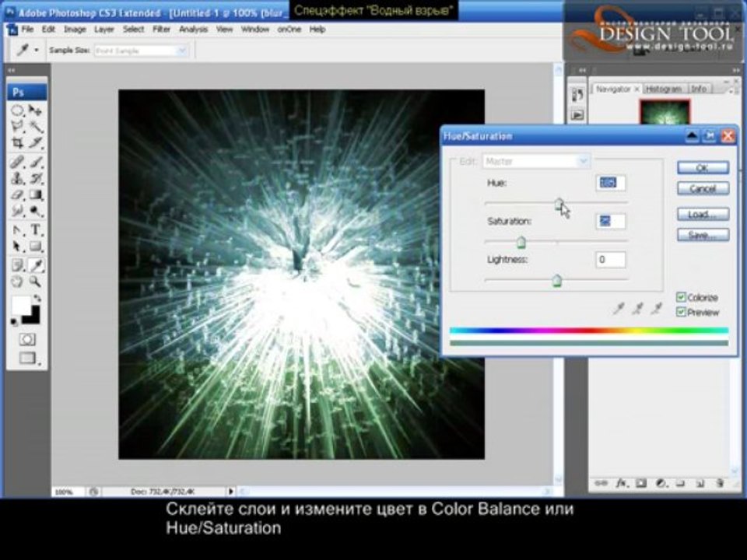The height and width of the screenshot is (560, 747).
Task: Select the Gradient tool
Action: [35, 194]
